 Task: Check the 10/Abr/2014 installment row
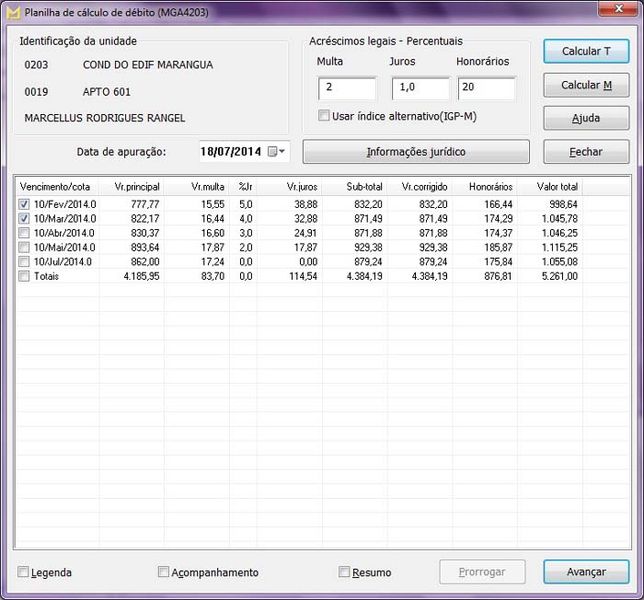[24, 233]
